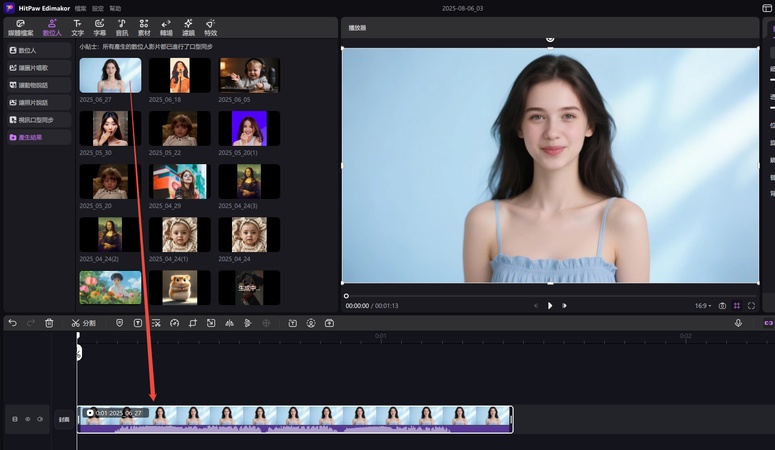Select thumbnail 2025_05_22
Image resolution: width=775 pixels, height=450 pixels.
pyautogui.click(x=179, y=128)
